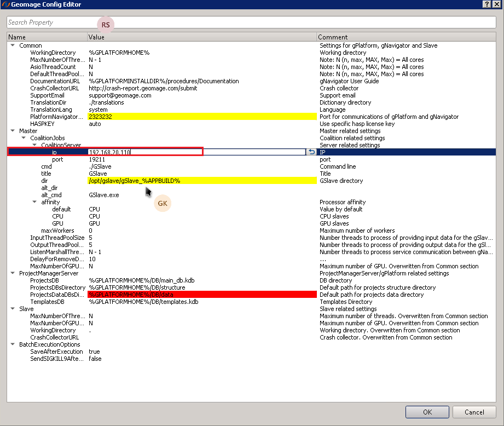Click the 19211 port value
Viewport: 504px width, 426px height.
click(x=97, y=159)
